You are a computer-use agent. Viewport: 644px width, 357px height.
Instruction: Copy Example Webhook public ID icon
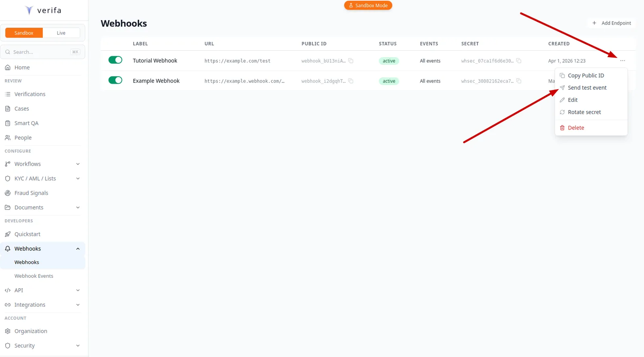coord(351,81)
